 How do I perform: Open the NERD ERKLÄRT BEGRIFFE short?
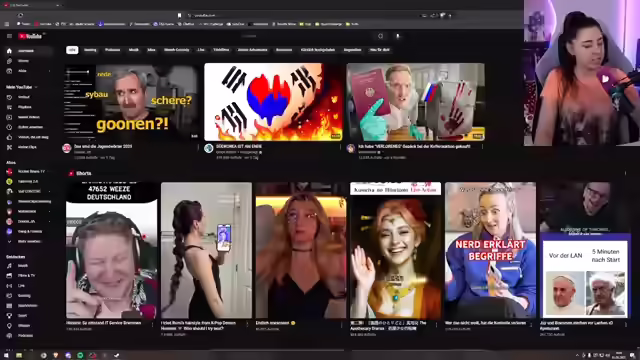(490, 250)
